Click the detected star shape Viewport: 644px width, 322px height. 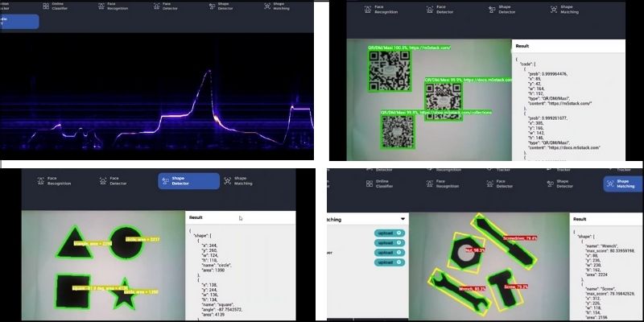(x=124, y=295)
